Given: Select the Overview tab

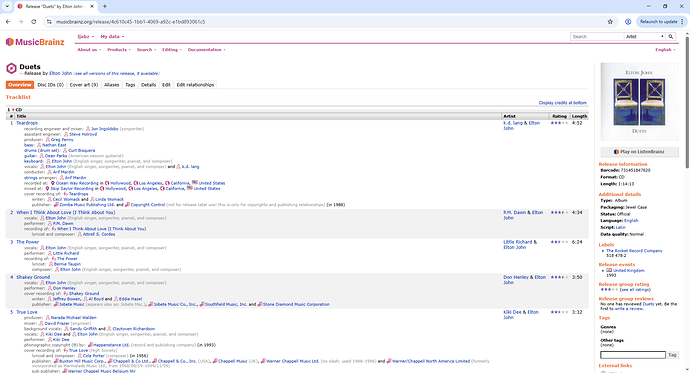Looking at the screenshot, I should [20, 85].
